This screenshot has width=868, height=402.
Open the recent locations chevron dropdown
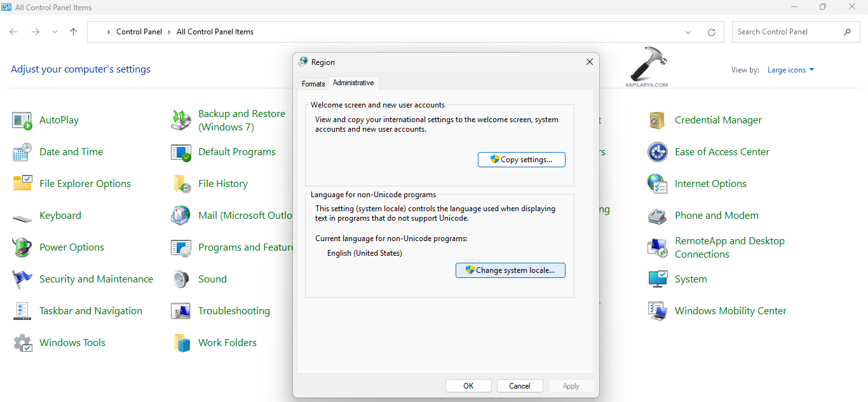click(x=55, y=32)
